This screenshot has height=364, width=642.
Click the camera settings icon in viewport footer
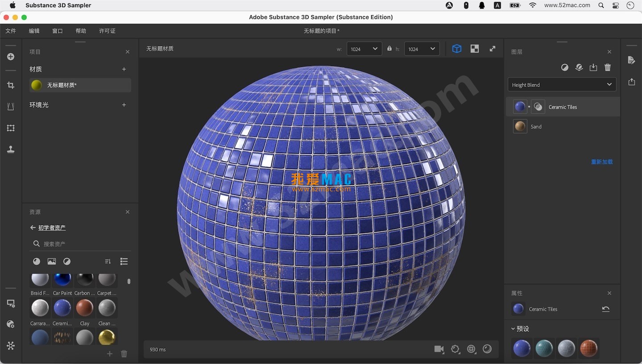[439, 349]
